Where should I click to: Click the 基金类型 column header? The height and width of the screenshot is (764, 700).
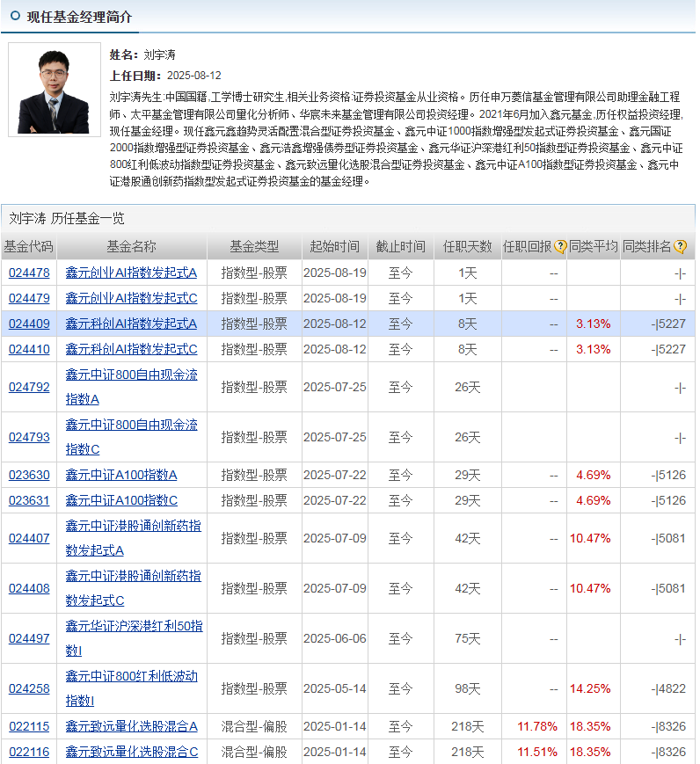coord(254,246)
